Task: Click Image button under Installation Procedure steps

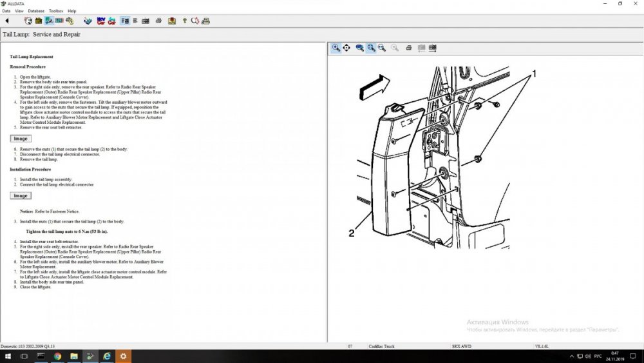Action: click(21, 195)
